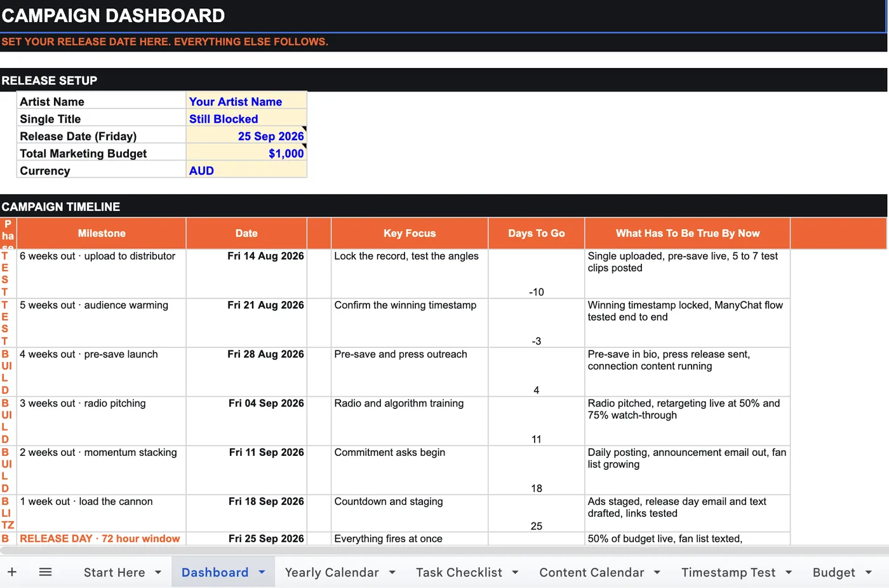Click the '4 weeks out · pre-save launch' cell
This screenshot has width=889, height=588.
102,372
